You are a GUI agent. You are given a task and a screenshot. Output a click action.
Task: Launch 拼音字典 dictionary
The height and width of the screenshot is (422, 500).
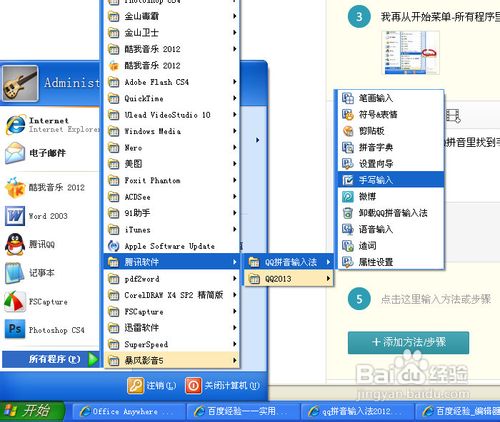pos(391,147)
